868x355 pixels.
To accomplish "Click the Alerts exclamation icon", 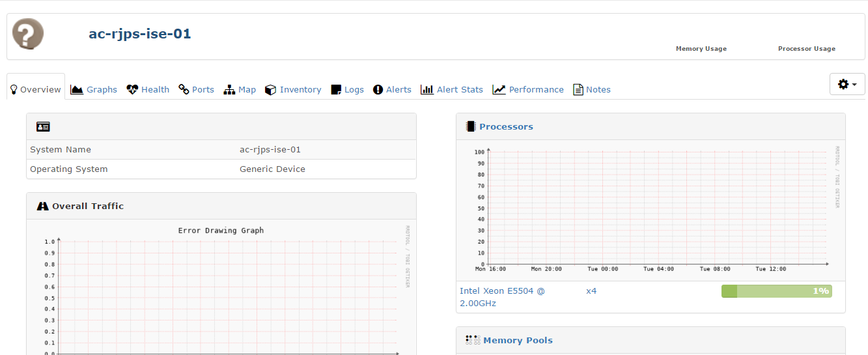I will pyautogui.click(x=378, y=89).
